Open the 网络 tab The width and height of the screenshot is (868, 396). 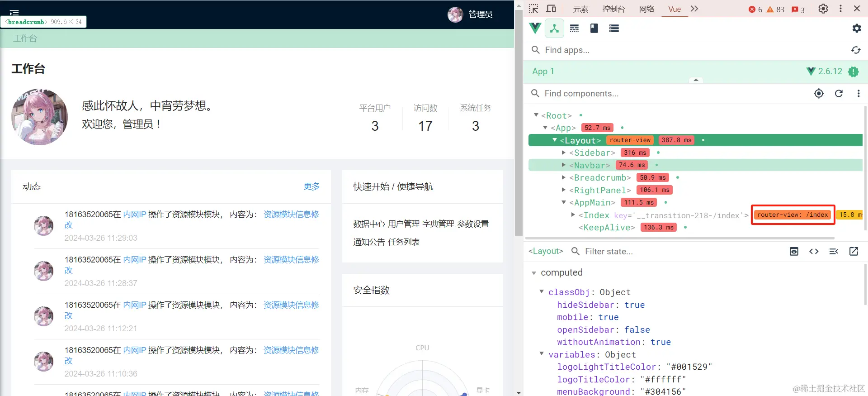(646, 9)
